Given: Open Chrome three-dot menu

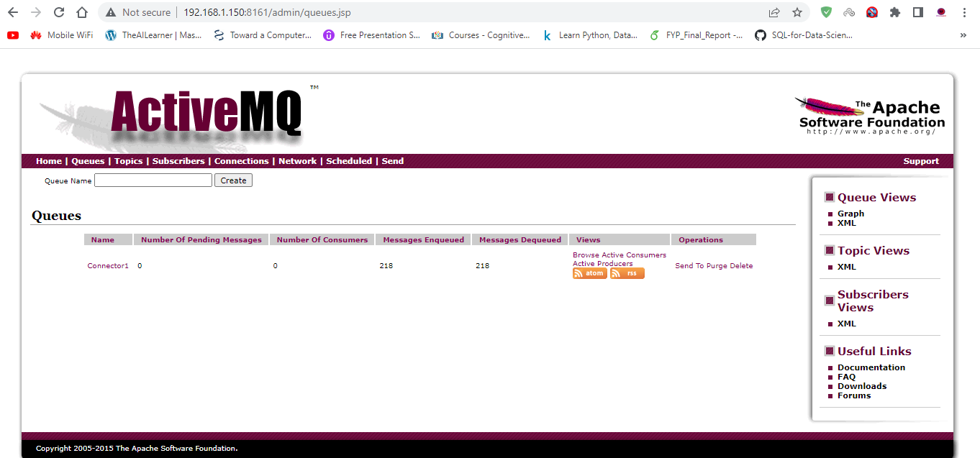Looking at the screenshot, I should [963, 12].
